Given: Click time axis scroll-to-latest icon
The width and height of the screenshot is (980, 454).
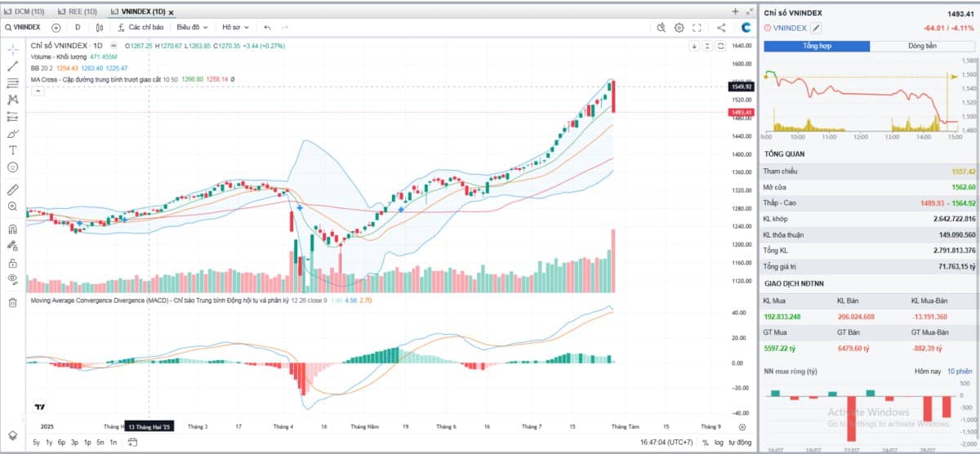Looking at the screenshot, I should [742, 426].
